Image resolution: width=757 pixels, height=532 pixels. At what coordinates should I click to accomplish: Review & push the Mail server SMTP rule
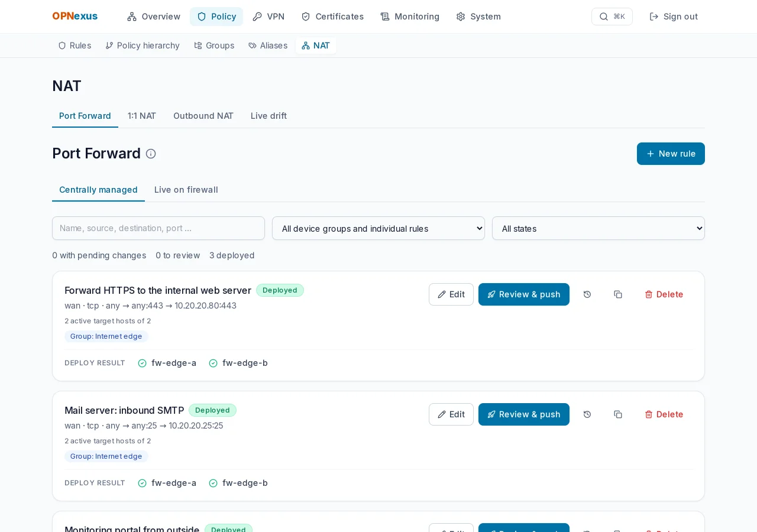pyautogui.click(x=524, y=414)
